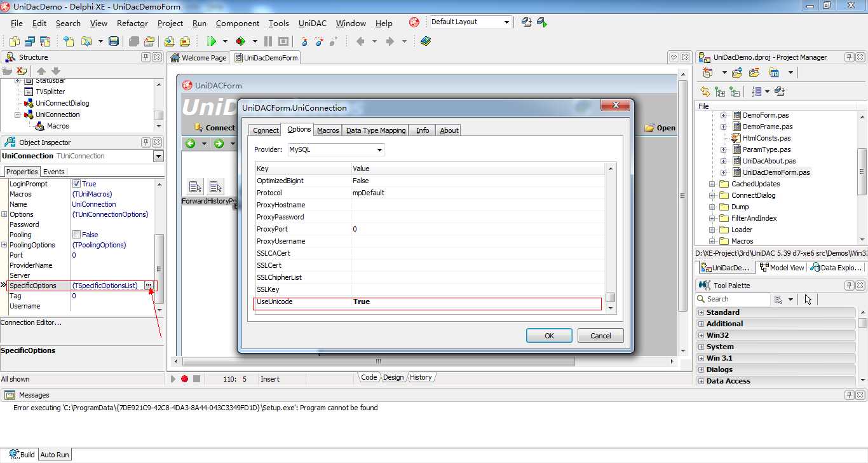Click the Set Debug Desktop icon

pos(541,22)
